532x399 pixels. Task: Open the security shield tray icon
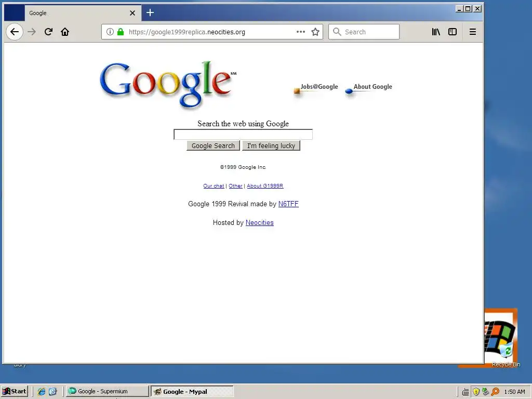(x=476, y=392)
